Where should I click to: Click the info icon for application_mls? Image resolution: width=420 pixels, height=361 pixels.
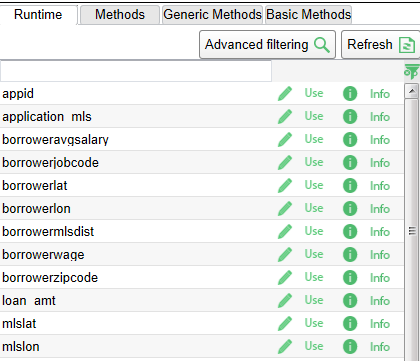(x=350, y=117)
